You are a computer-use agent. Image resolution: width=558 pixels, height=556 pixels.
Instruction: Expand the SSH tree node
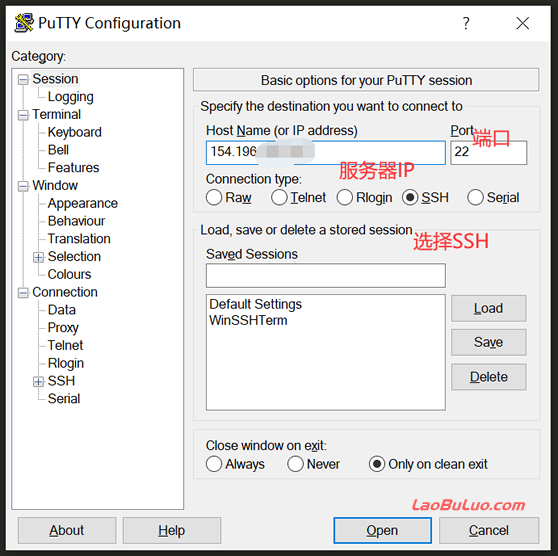point(38,382)
